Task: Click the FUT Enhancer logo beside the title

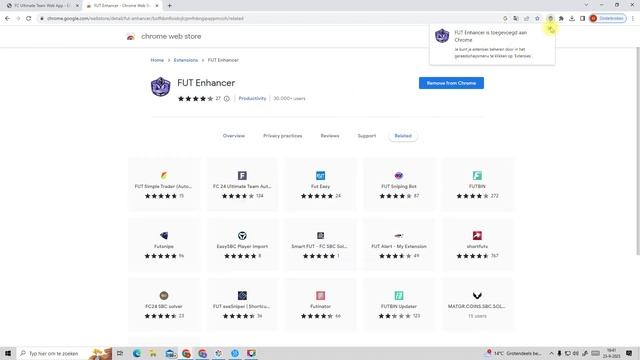Action: tap(160, 87)
